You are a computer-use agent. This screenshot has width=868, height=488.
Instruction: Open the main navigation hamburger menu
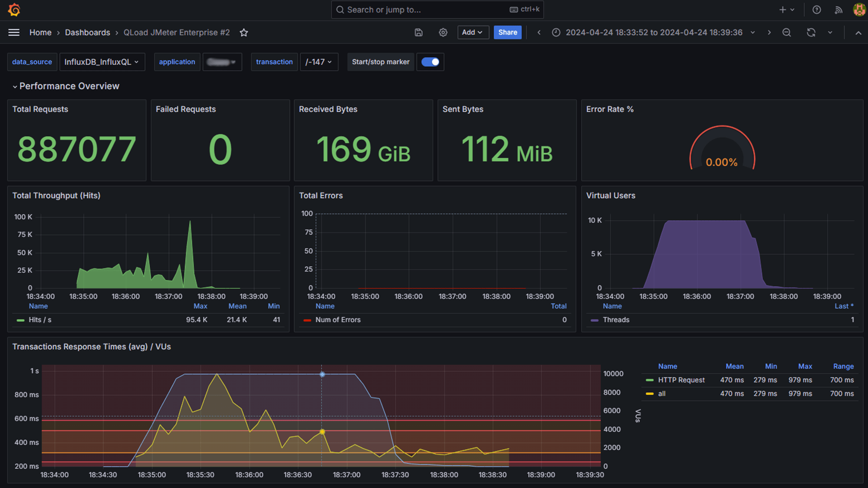point(13,32)
